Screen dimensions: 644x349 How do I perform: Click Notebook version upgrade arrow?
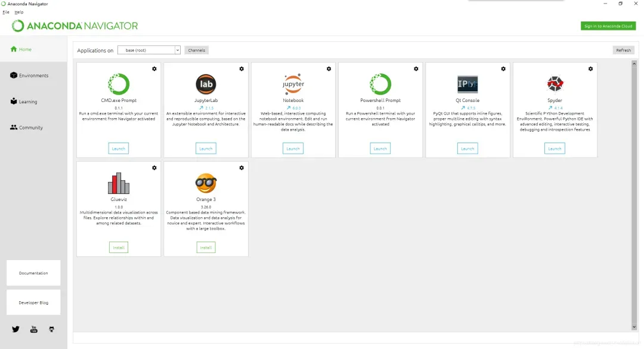[x=289, y=108]
